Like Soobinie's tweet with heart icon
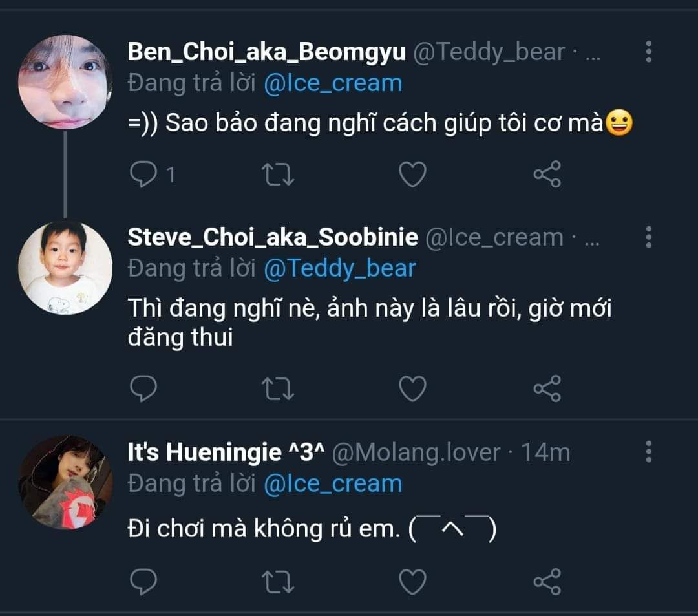This screenshot has height=616, width=698. (x=412, y=388)
